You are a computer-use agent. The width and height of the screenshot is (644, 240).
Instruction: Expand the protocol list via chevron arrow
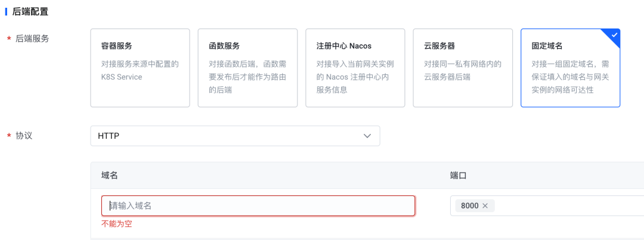pos(367,136)
